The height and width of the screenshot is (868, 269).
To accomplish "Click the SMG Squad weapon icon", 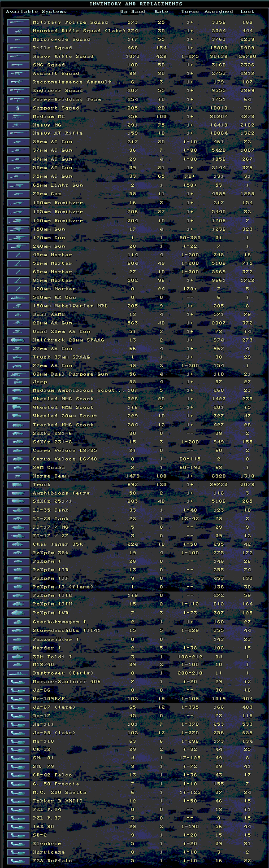I will pyautogui.click(x=18, y=65).
